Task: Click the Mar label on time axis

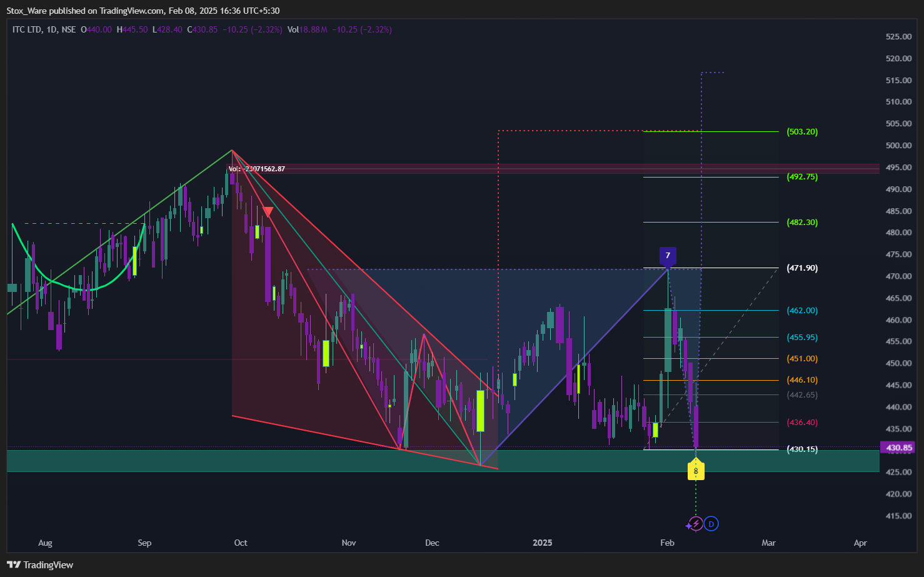Action: 768,543
